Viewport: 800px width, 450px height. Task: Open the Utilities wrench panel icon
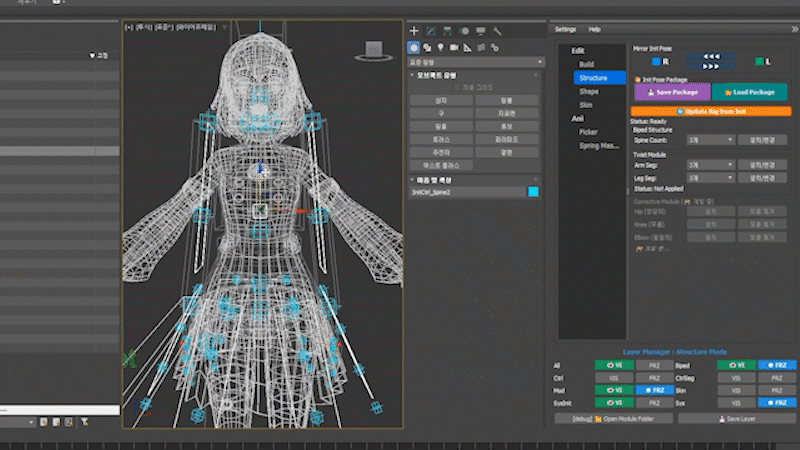click(497, 31)
